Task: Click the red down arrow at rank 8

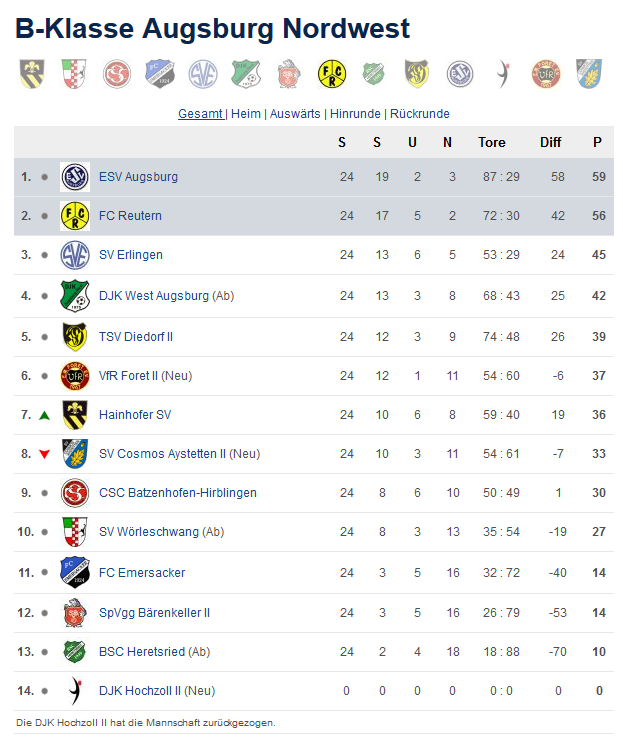Action: [44, 454]
